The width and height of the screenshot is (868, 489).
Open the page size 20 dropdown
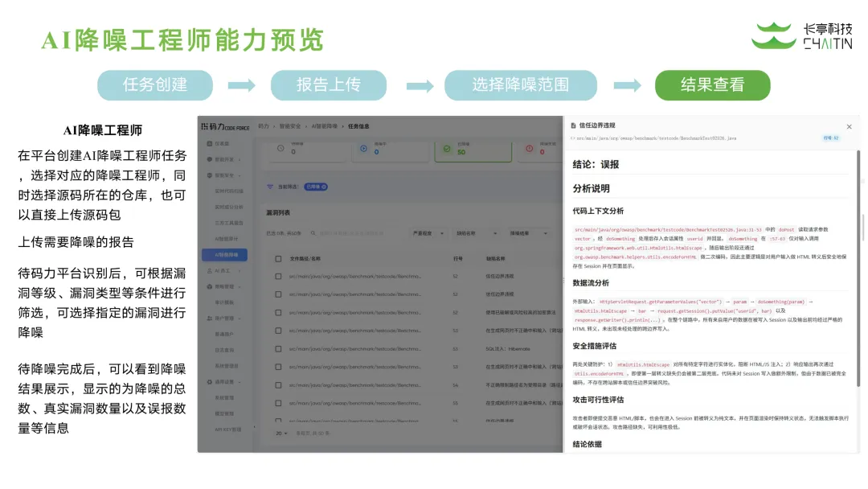pos(281,434)
